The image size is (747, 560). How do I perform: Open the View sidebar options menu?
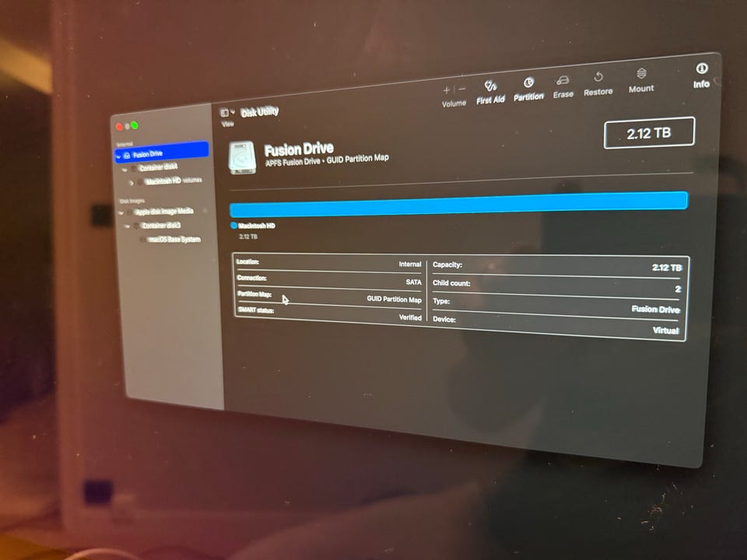[x=227, y=113]
